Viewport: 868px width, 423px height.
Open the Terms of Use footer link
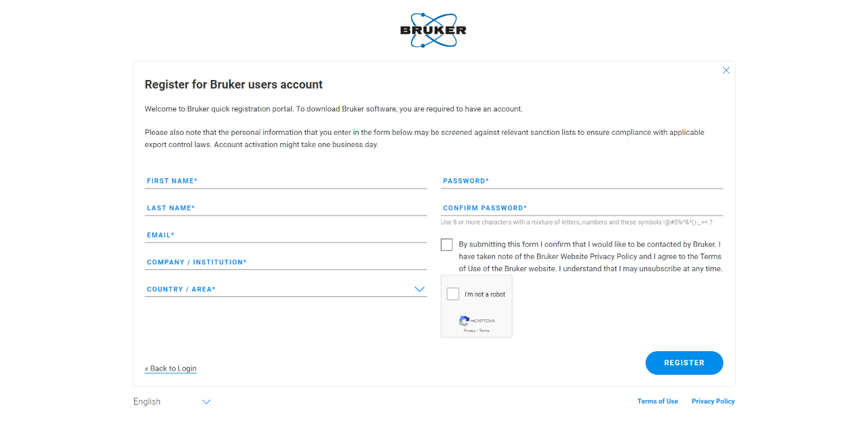[658, 401]
